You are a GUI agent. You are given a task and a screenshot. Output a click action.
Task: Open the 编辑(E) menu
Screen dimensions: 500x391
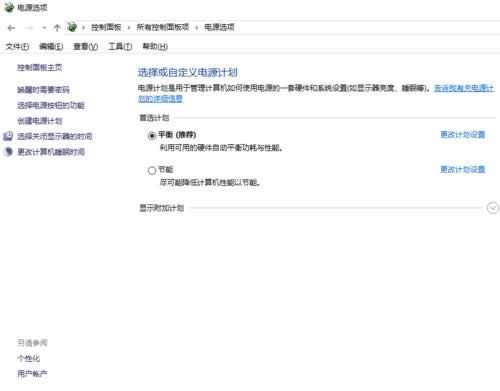[51, 47]
